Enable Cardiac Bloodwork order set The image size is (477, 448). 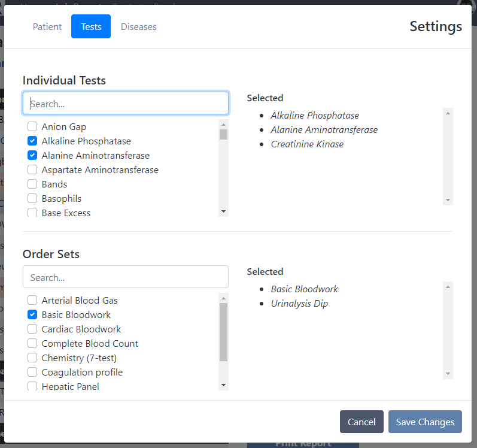coord(32,329)
